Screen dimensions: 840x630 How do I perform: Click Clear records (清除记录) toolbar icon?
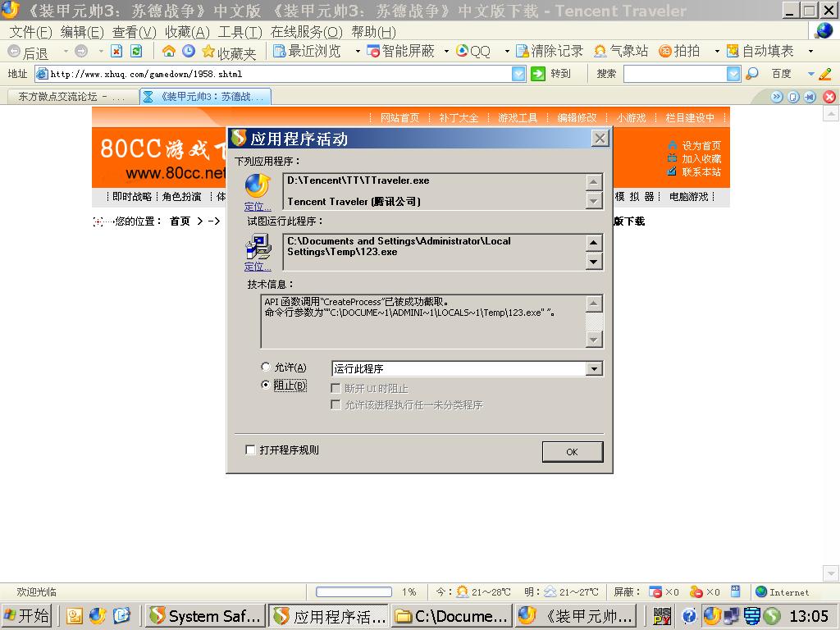click(522, 51)
